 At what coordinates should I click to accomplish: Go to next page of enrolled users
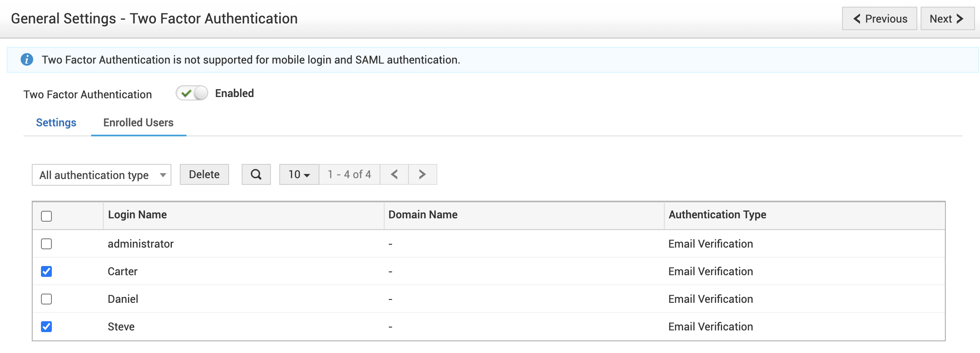click(422, 174)
